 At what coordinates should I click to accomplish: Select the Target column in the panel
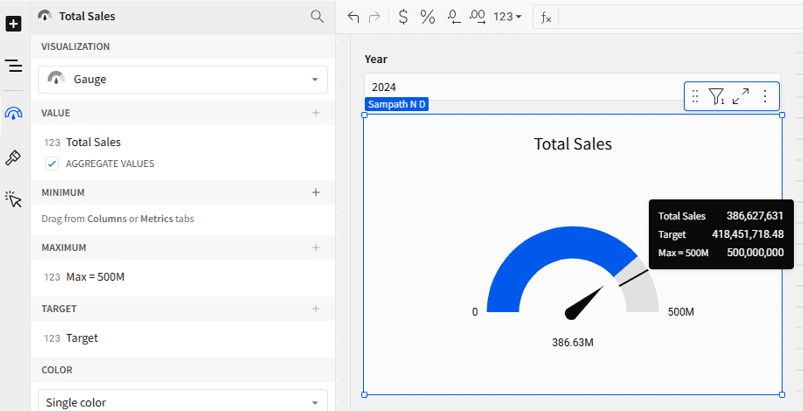82,338
